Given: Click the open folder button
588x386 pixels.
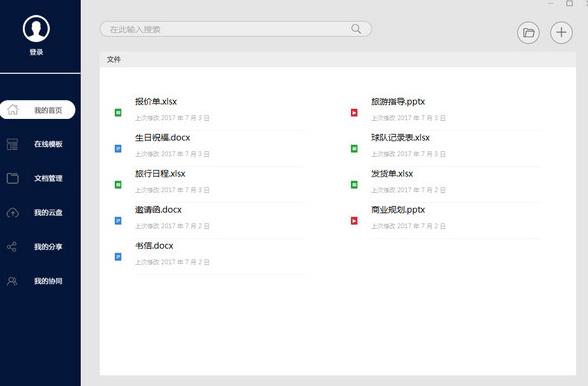Looking at the screenshot, I should coord(528,33).
